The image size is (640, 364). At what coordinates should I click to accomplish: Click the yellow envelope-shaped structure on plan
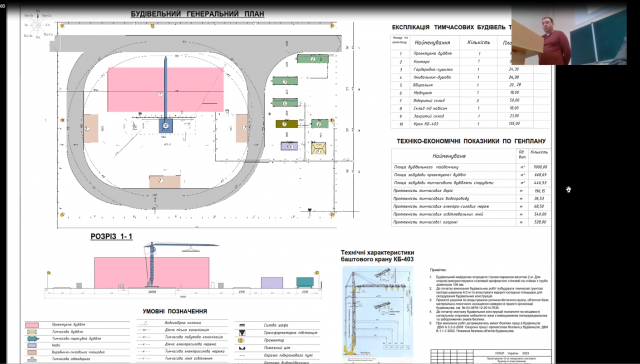[318, 148]
